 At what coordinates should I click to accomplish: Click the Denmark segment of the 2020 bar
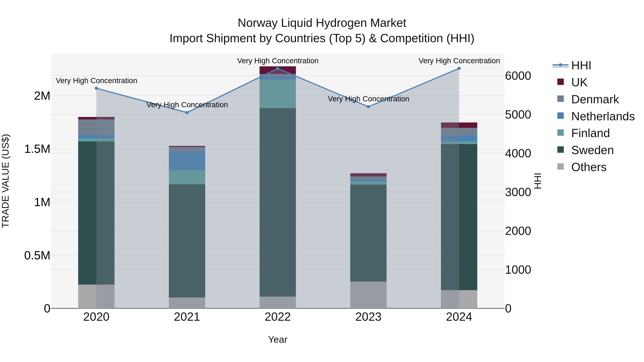coord(96,127)
